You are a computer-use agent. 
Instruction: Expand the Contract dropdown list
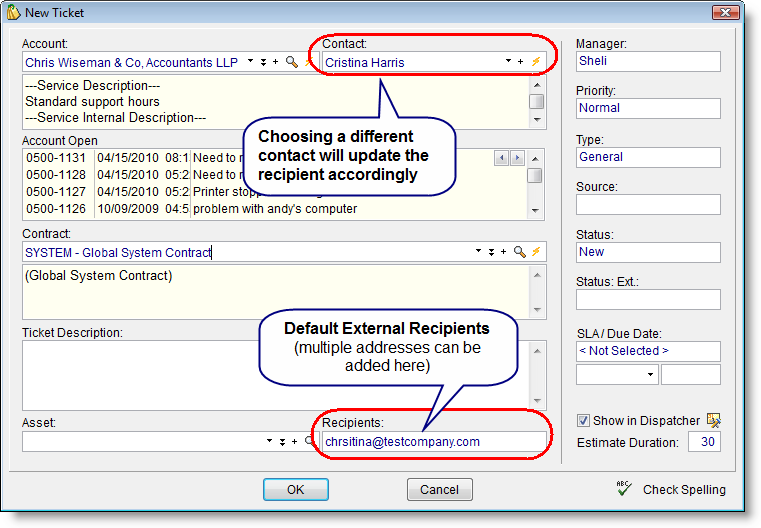(x=478, y=252)
